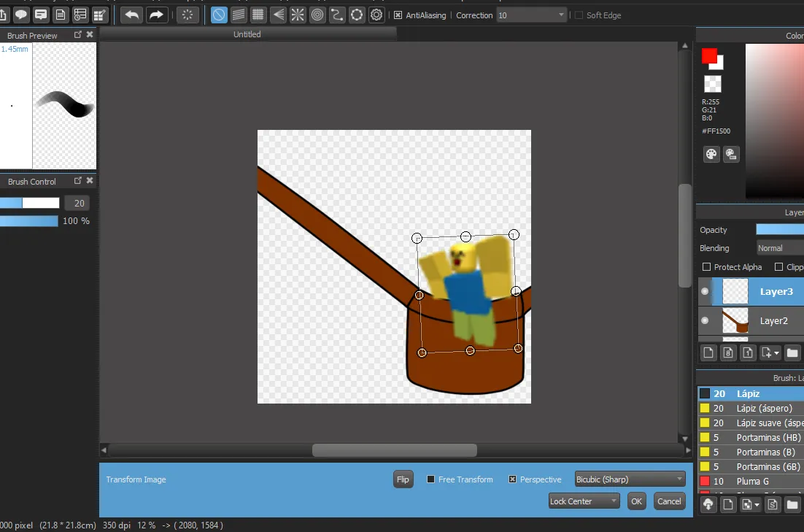This screenshot has height=532, width=804.
Task: Enable curve snap guide
Action: click(x=337, y=15)
